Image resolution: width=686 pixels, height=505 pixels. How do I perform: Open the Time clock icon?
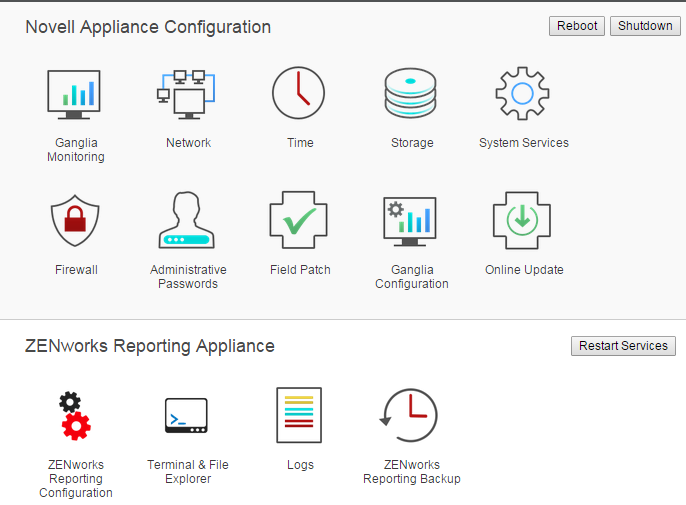click(x=298, y=93)
